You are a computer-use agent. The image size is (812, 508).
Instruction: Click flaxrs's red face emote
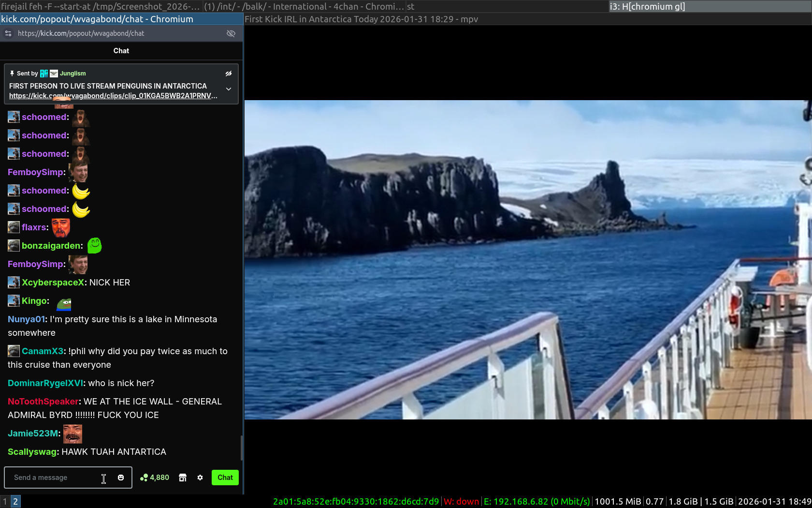coord(61,227)
